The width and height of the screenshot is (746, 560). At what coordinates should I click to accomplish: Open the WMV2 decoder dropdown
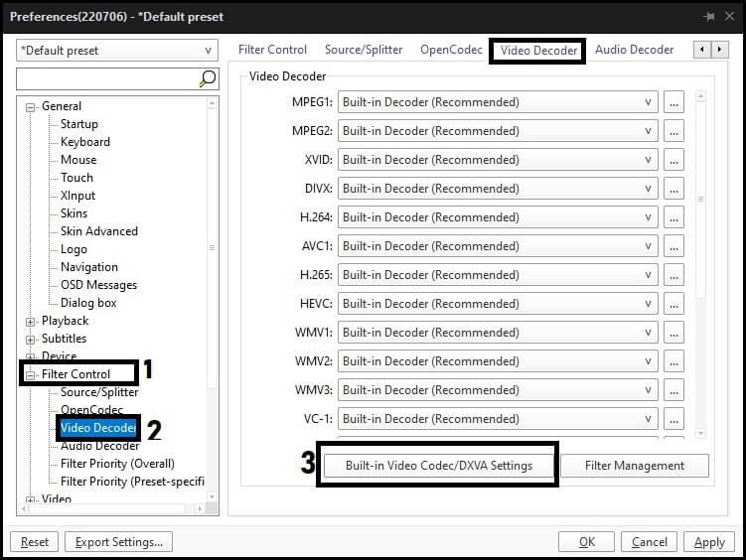coord(498,361)
